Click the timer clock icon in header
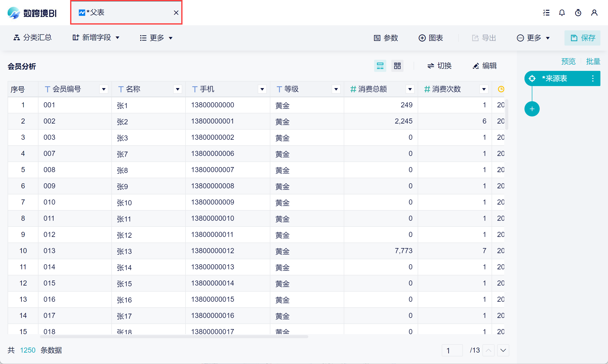608x364 pixels. [578, 13]
